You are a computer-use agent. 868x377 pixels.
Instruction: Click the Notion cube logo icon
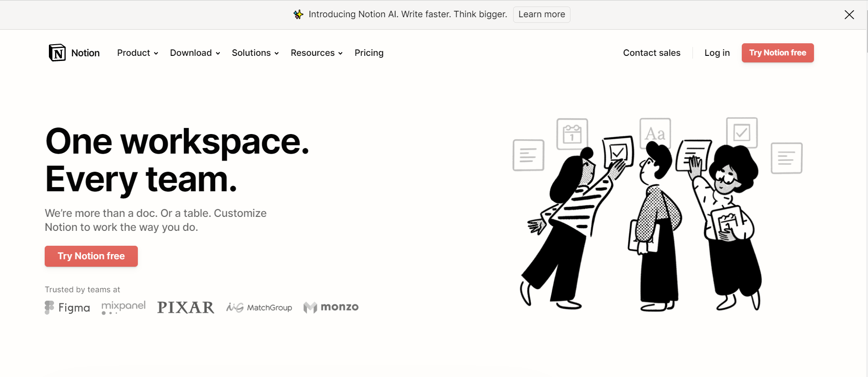[x=57, y=53]
